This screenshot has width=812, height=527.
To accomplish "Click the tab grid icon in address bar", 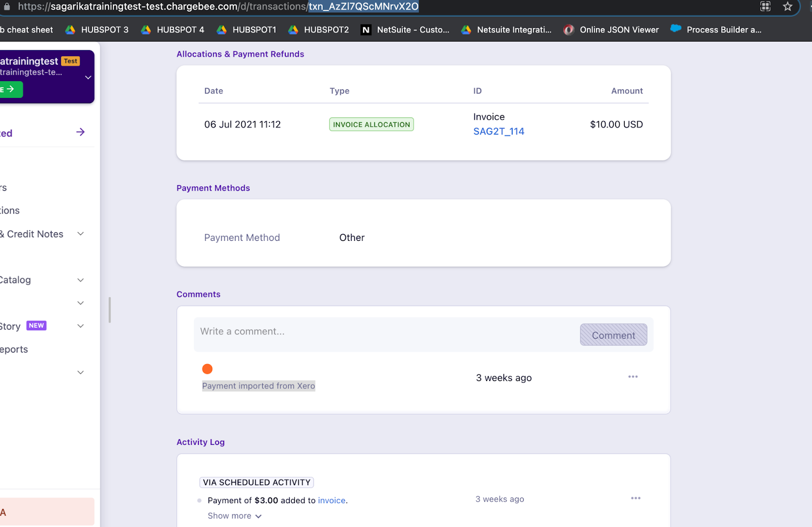I will click(x=765, y=7).
